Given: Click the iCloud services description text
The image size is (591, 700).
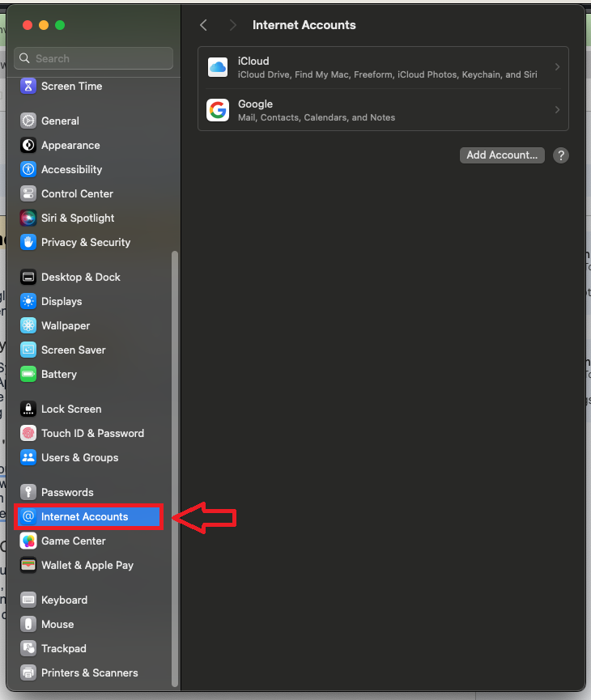Looking at the screenshot, I should (387, 74).
